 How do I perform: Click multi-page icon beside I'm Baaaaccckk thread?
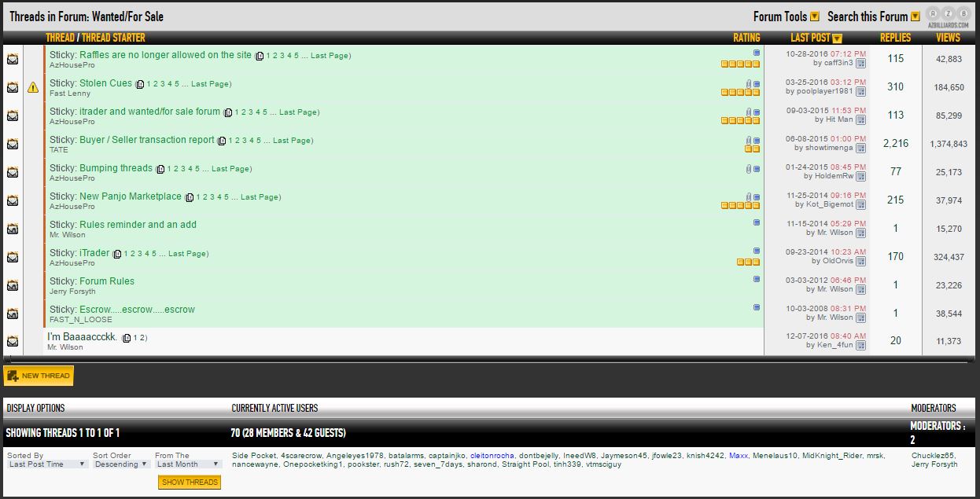(127, 338)
